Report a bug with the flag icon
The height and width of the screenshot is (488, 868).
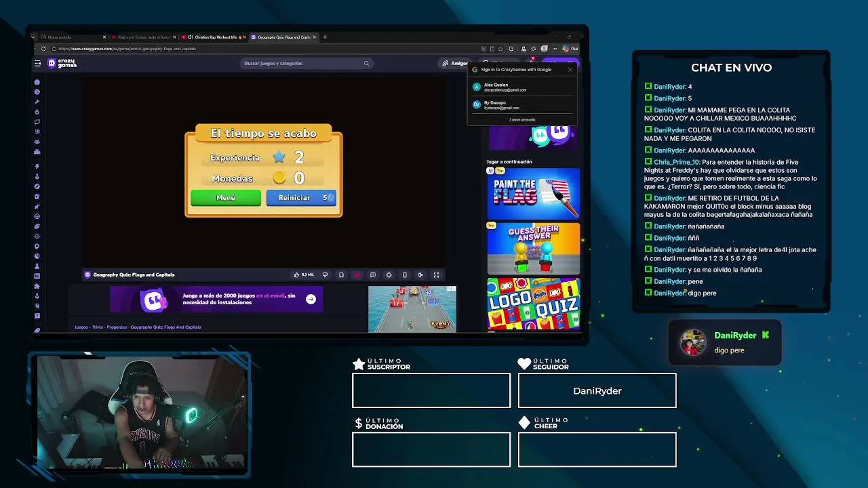(x=372, y=274)
